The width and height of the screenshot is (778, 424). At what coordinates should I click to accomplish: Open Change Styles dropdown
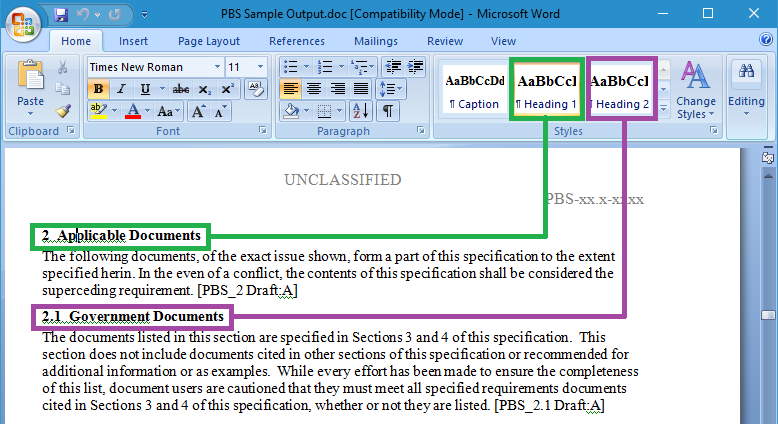click(696, 89)
